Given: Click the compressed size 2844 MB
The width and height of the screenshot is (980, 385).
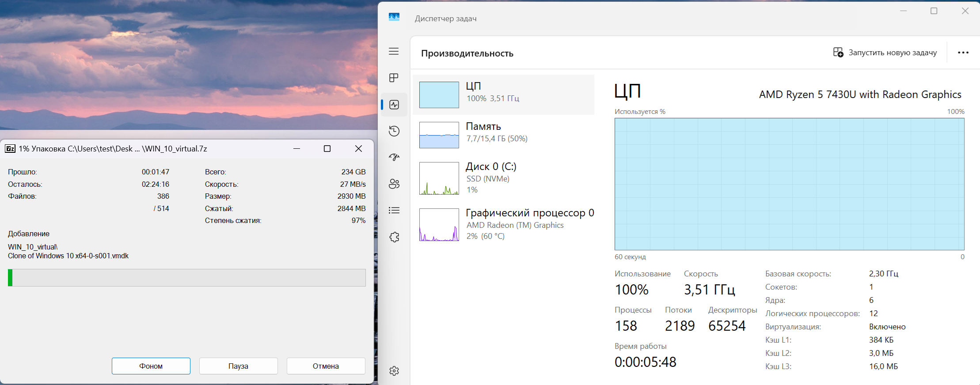Looking at the screenshot, I should pyautogui.click(x=352, y=208).
